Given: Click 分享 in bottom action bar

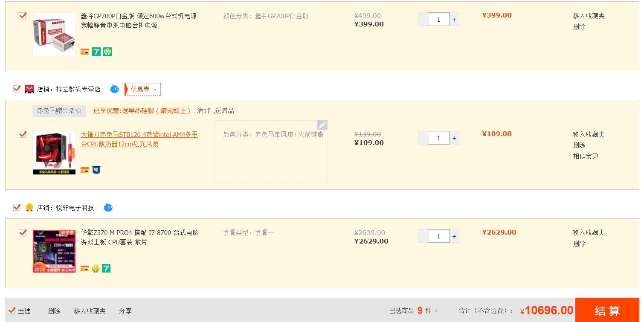Looking at the screenshot, I should pyautogui.click(x=125, y=311).
